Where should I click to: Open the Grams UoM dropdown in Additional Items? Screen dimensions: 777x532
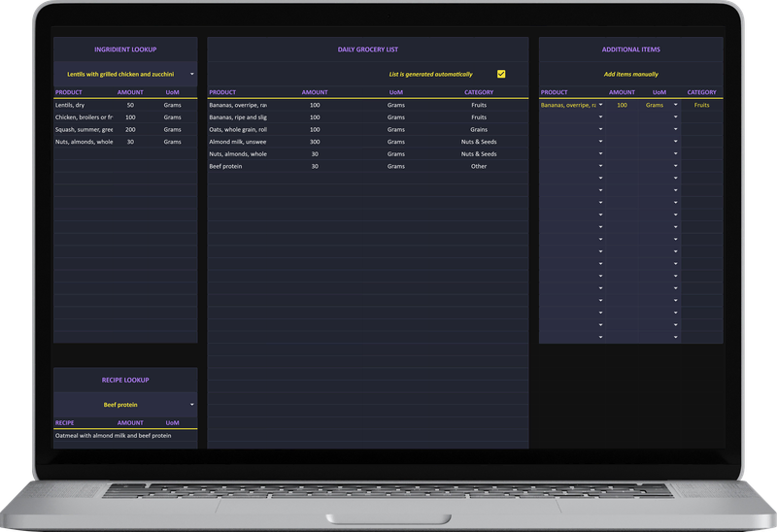click(675, 105)
